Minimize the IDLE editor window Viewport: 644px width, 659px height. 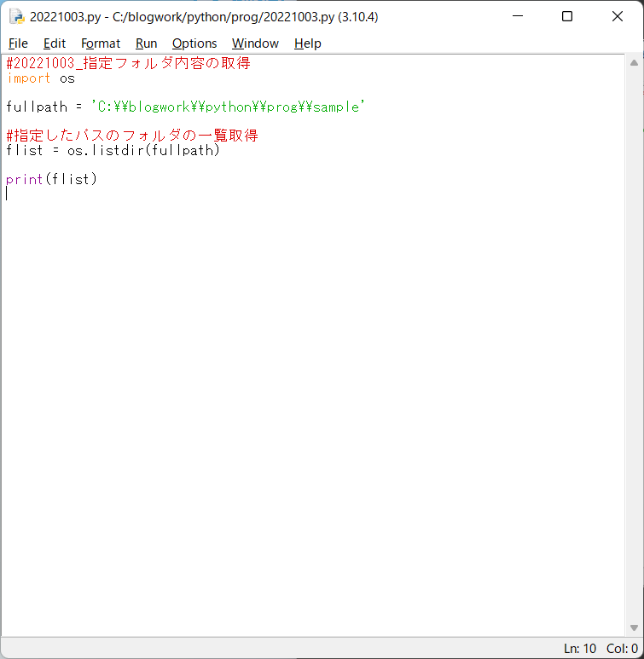tap(518, 16)
